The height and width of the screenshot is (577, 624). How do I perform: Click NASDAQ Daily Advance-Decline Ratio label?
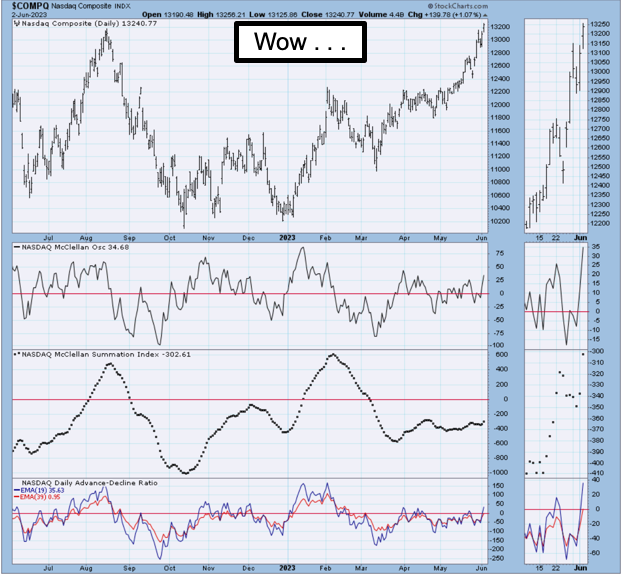pyautogui.click(x=90, y=483)
